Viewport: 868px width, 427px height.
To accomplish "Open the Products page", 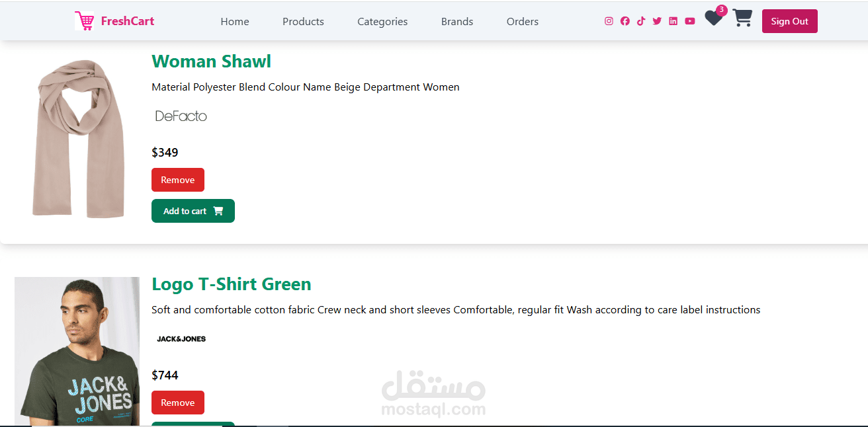I will [303, 21].
